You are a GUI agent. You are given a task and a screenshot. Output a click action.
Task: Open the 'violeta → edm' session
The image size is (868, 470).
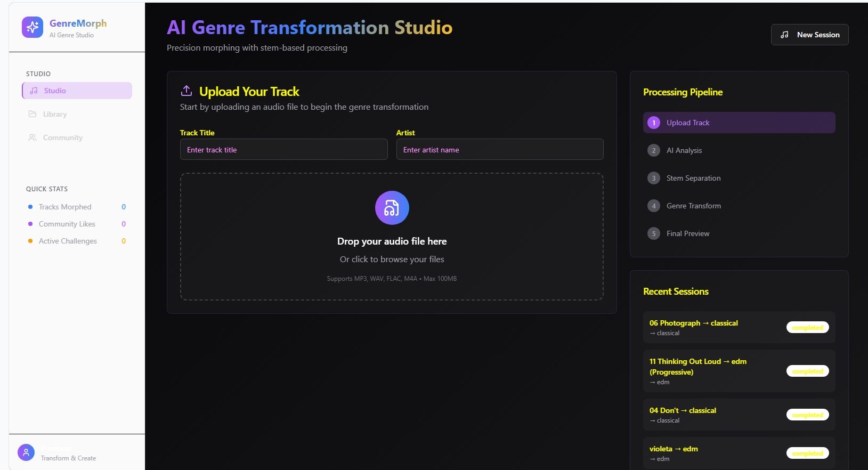click(739, 453)
